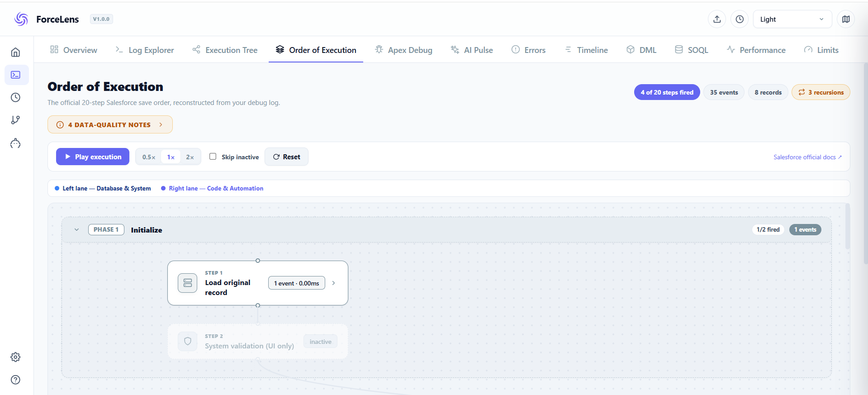This screenshot has width=868, height=395.
Task: Start Play execution
Action: pyautogui.click(x=93, y=157)
